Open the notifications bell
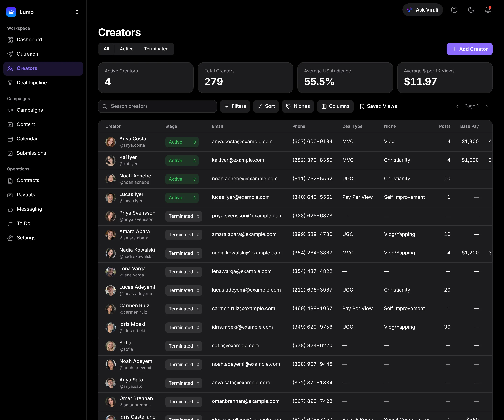 [488, 10]
